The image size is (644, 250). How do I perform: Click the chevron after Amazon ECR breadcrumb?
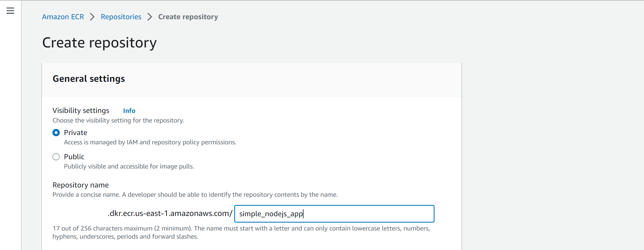click(x=92, y=17)
